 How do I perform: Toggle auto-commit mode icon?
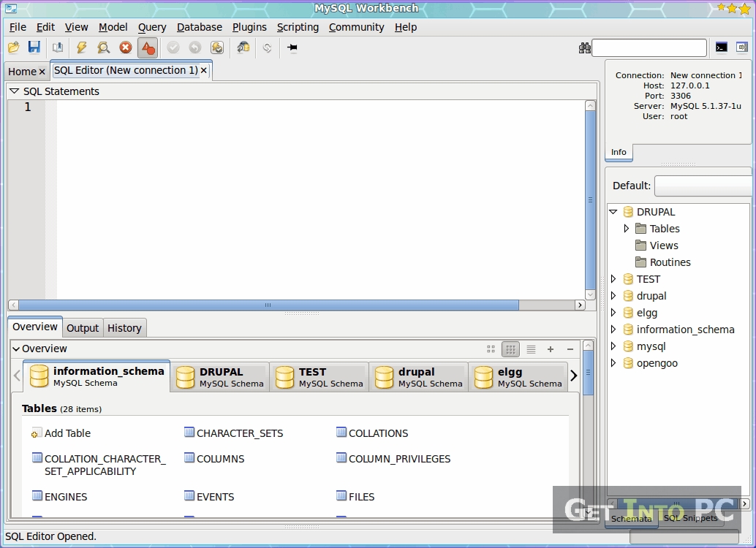(217, 47)
